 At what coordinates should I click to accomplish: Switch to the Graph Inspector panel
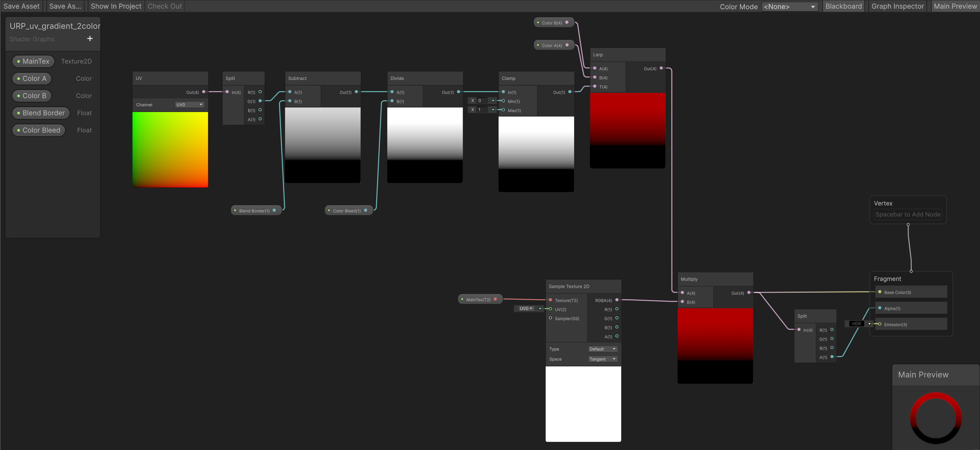pos(897,6)
